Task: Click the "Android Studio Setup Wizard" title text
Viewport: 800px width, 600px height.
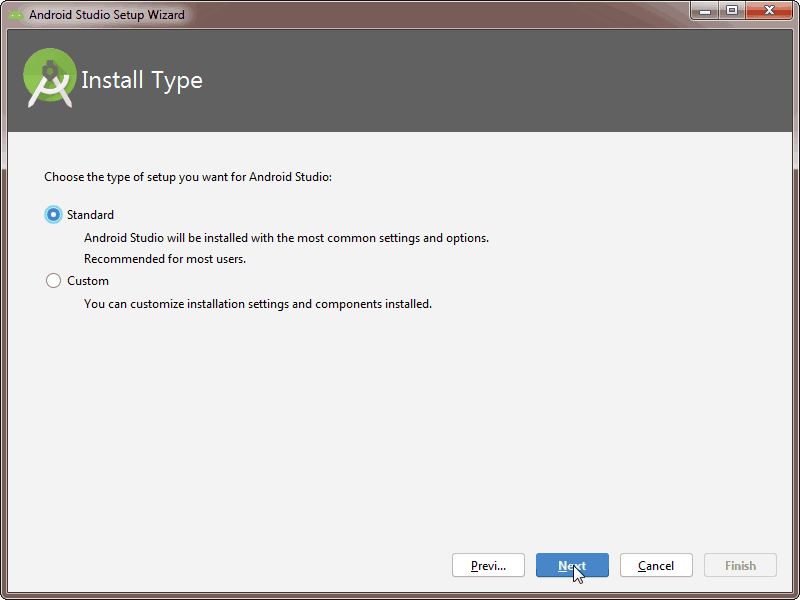Action: [107, 15]
